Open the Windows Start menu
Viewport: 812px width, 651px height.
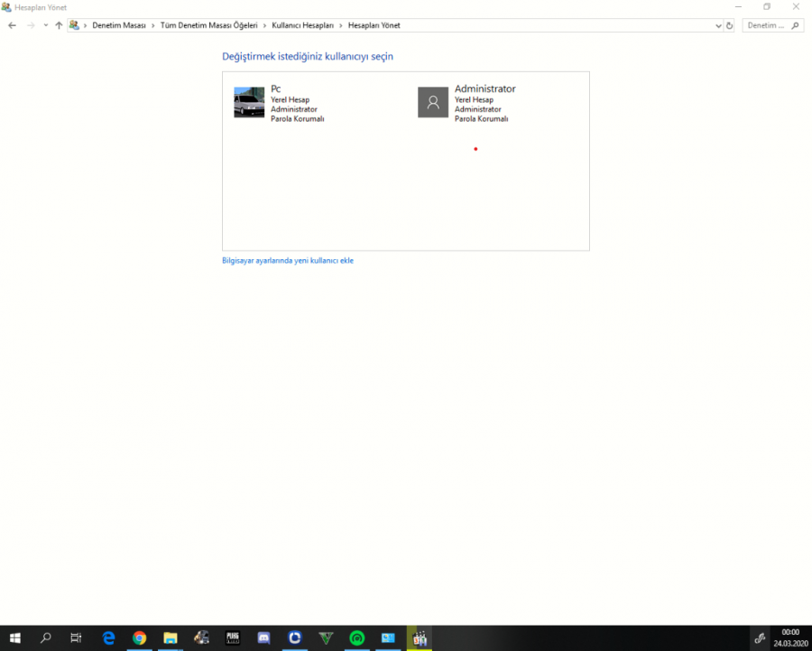click(15, 638)
